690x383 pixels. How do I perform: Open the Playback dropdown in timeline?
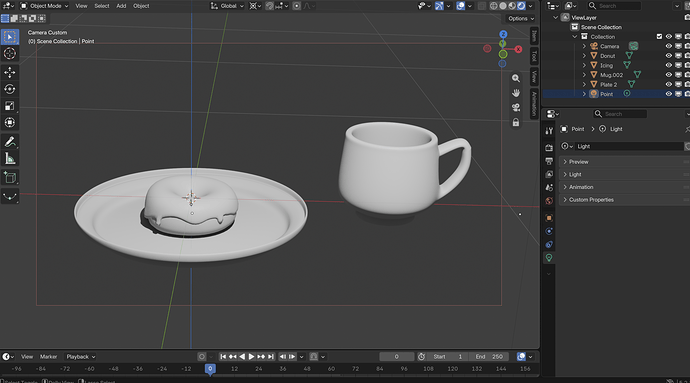[x=81, y=357]
